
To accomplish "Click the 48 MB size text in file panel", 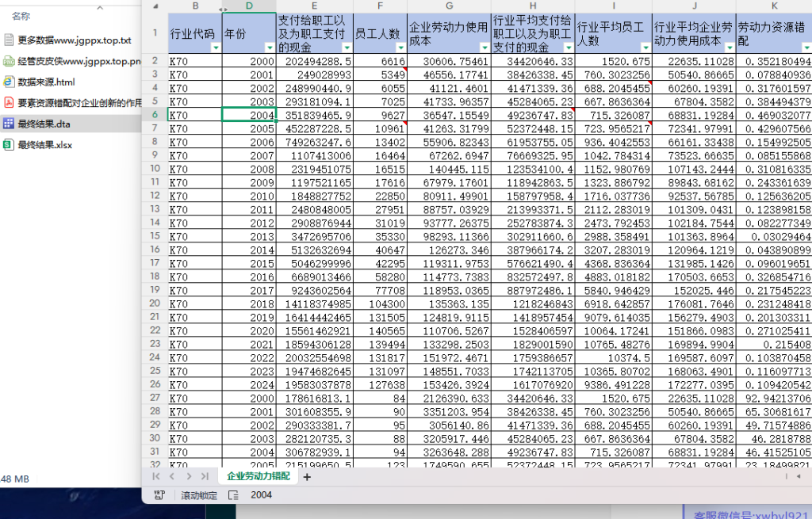I will [15, 479].
